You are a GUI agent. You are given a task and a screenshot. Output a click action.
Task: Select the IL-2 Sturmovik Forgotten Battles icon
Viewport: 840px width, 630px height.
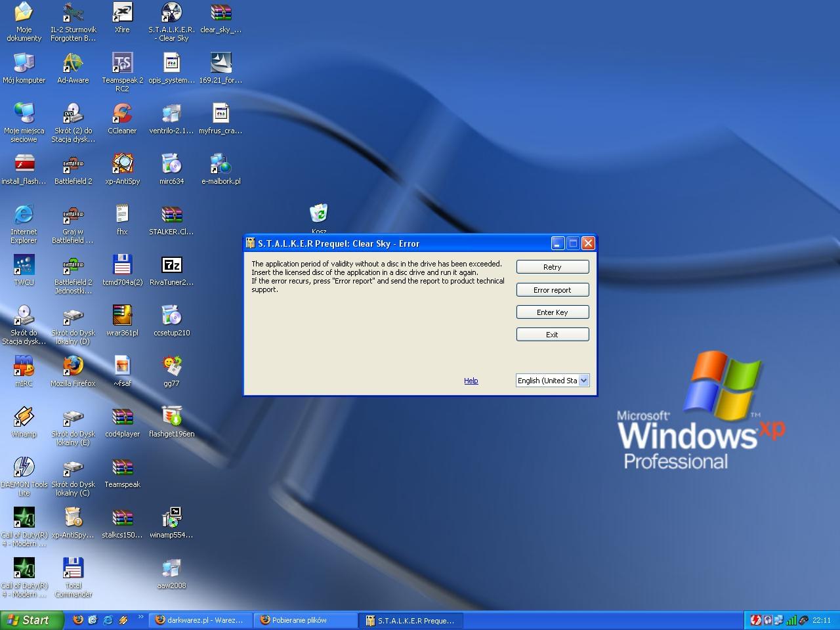73,22
